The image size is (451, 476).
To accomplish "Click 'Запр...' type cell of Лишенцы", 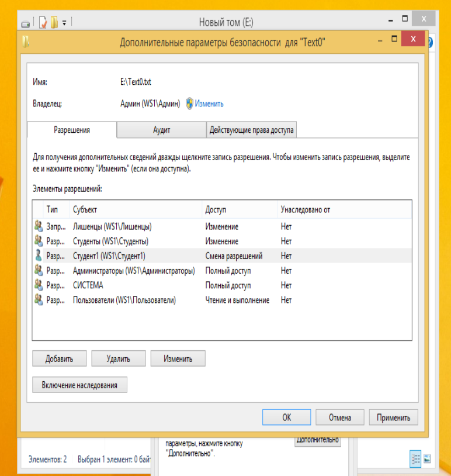I will coord(56,226).
